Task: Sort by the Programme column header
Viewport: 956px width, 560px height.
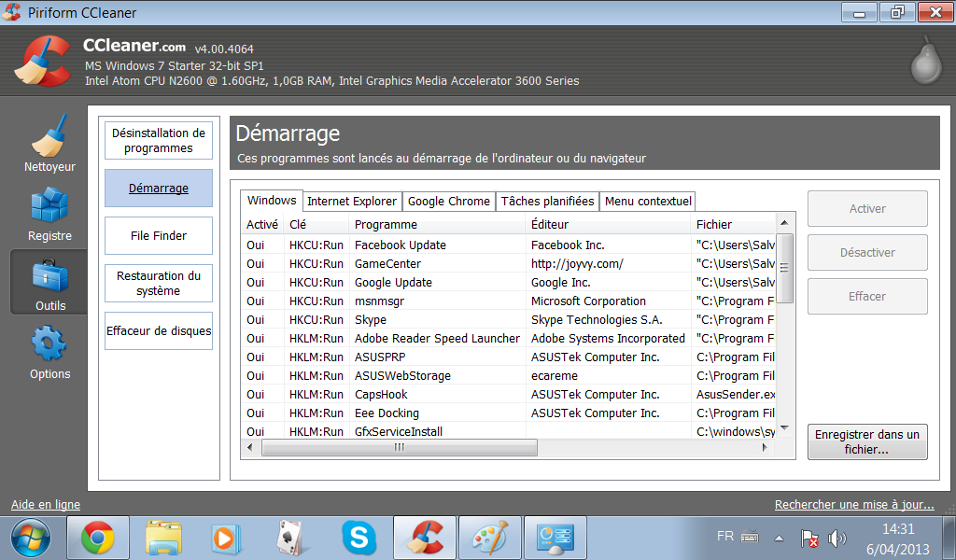Action: click(437, 224)
